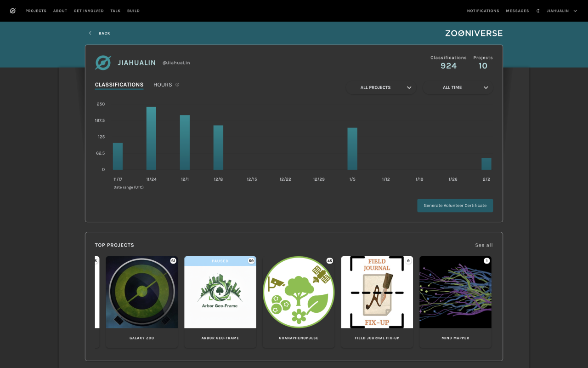Click the TOP PROJECTS heading

click(114, 245)
